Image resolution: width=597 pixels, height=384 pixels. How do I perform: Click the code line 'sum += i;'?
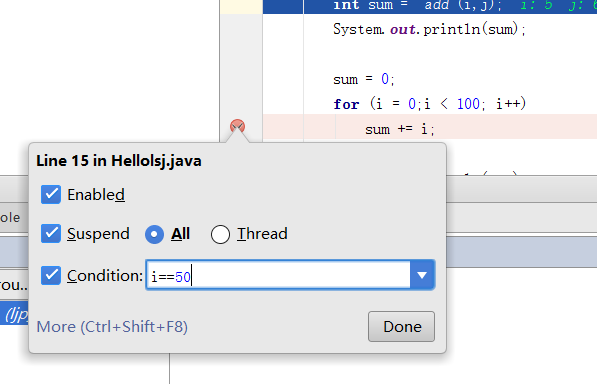[x=399, y=129]
